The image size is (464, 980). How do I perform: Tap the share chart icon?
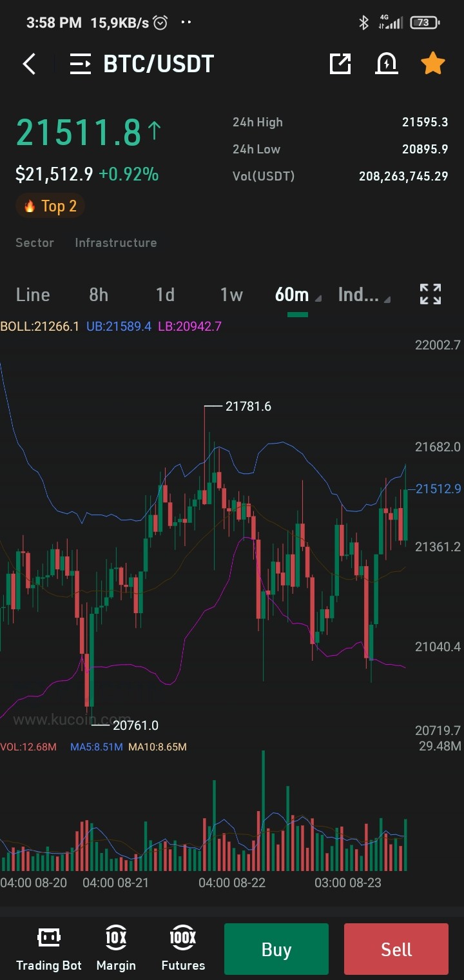(x=340, y=64)
